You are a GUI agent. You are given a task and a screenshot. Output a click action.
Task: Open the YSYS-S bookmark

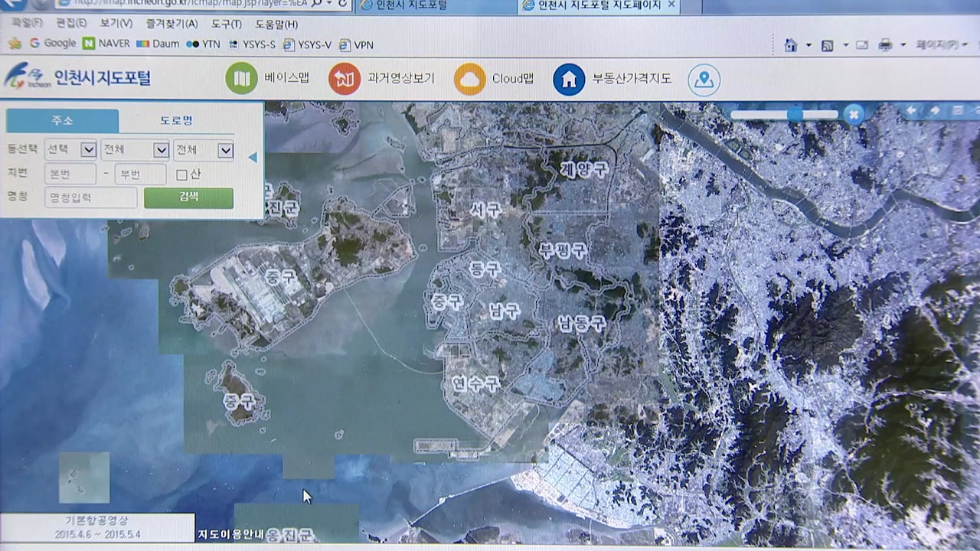252,44
